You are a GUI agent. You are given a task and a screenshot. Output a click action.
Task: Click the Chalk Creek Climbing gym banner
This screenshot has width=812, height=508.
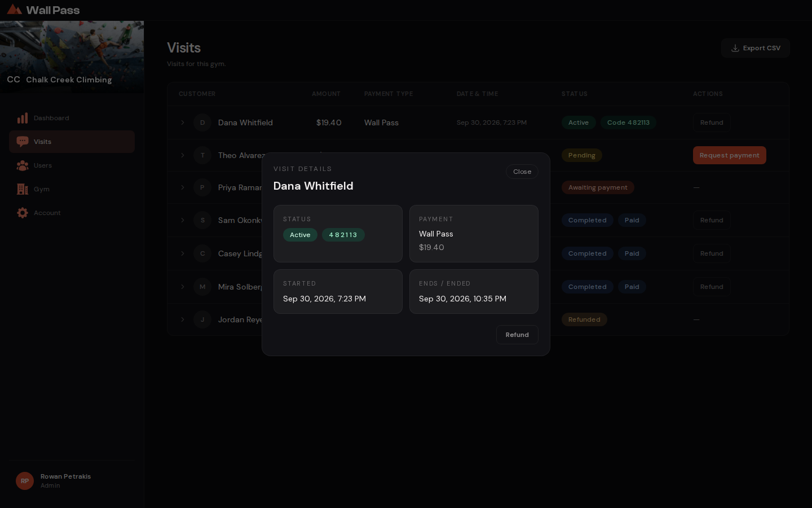72,57
